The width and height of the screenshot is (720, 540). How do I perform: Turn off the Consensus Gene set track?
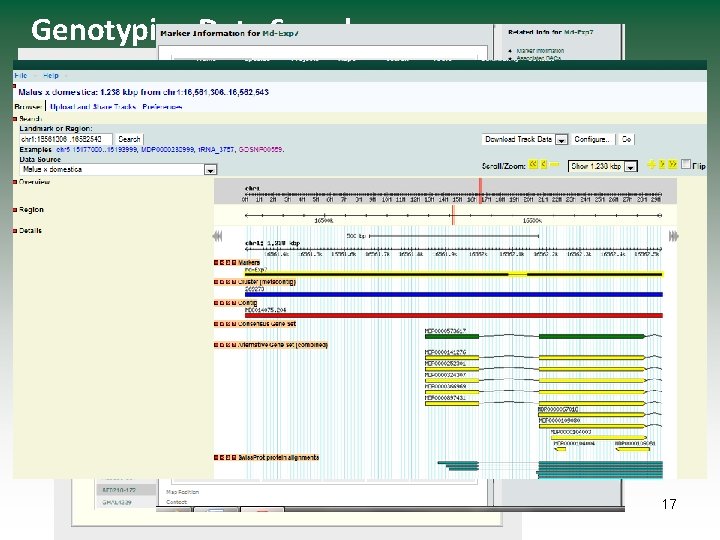pyautogui.click(x=222, y=324)
